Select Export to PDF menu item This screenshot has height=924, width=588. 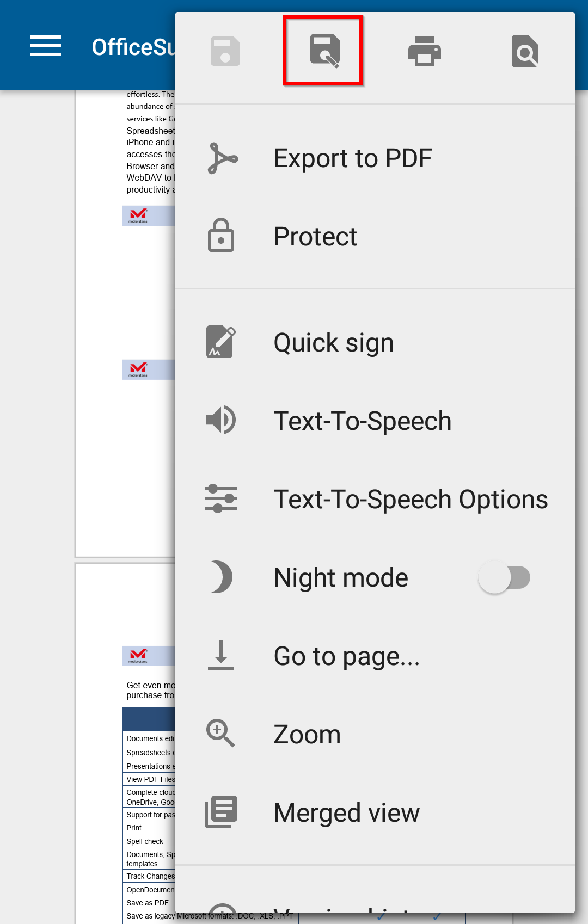tap(353, 158)
